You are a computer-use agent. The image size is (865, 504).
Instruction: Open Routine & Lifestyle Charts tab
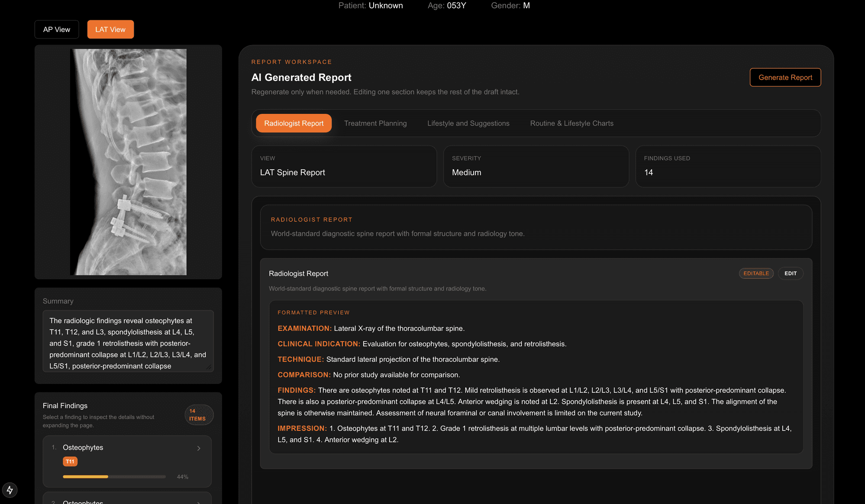point(571,123)
